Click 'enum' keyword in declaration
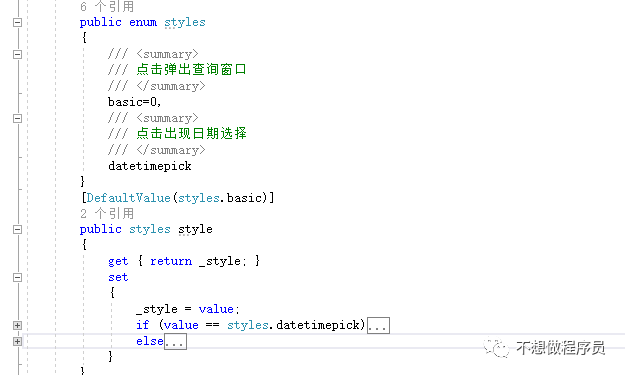 [143, 22]
